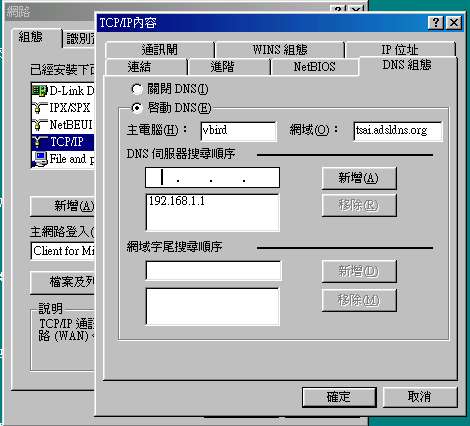The width and height of the screenshot is (470, 426).
Task: Select the 啓動 DNS radio button
Action: click(x=137, y=108)
